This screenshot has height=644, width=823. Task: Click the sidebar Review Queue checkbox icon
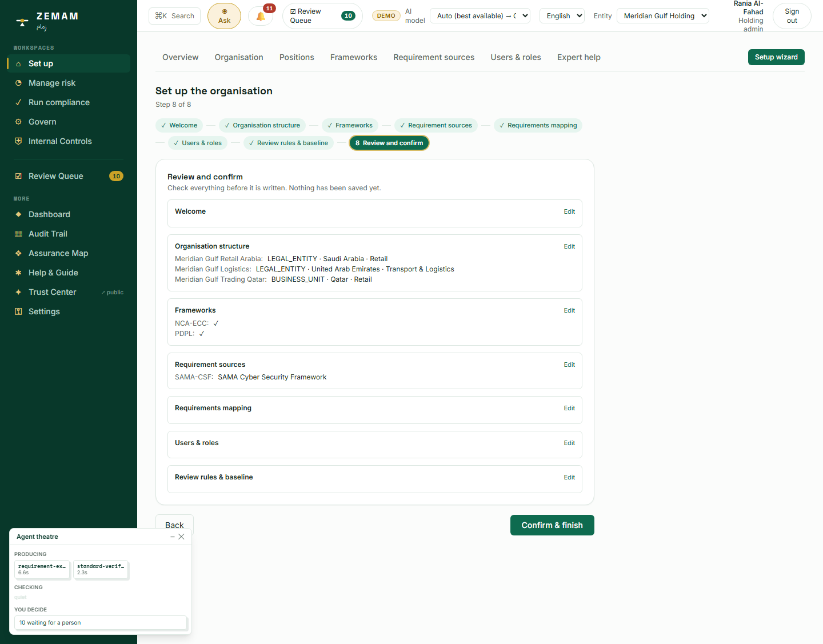(18, 176)
